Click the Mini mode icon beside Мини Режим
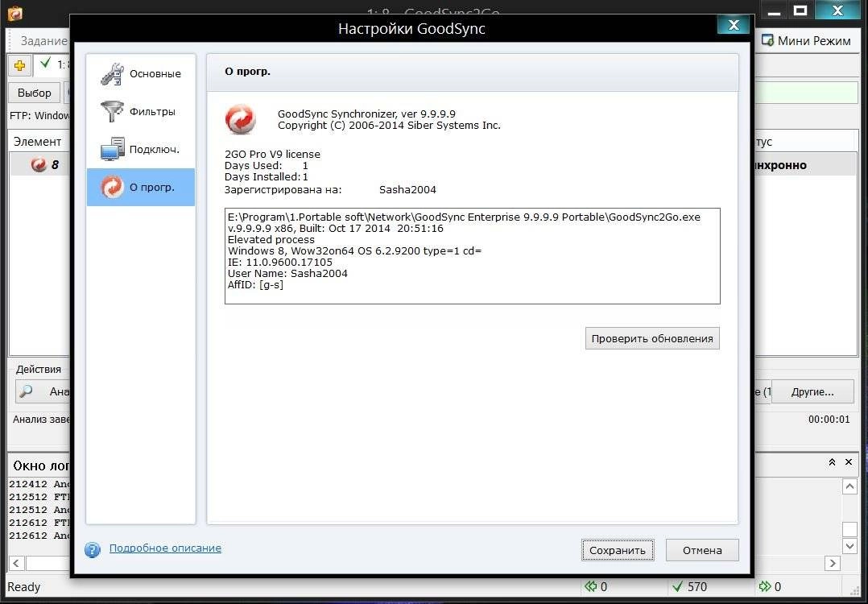This screenshot has height=604, width=868. click(767, 40)
